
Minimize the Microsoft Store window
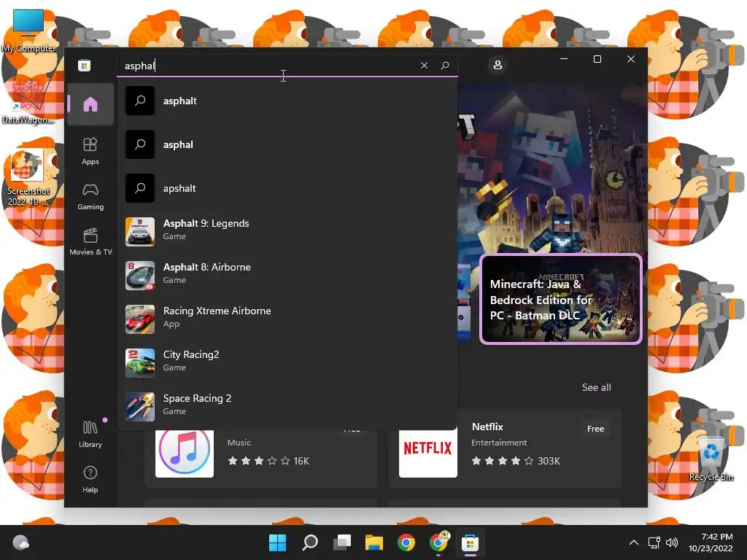click(564, 59)
